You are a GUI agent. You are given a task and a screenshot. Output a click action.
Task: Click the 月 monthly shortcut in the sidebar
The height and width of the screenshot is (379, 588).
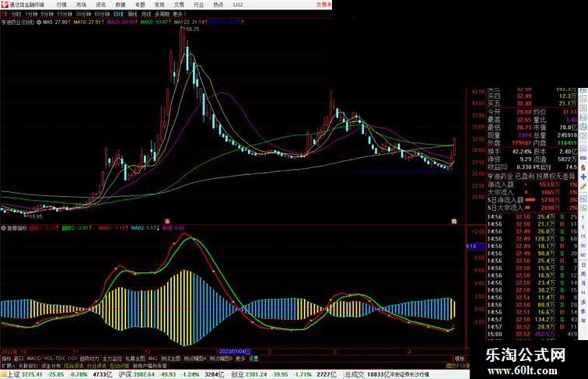(x=583, y=283)
